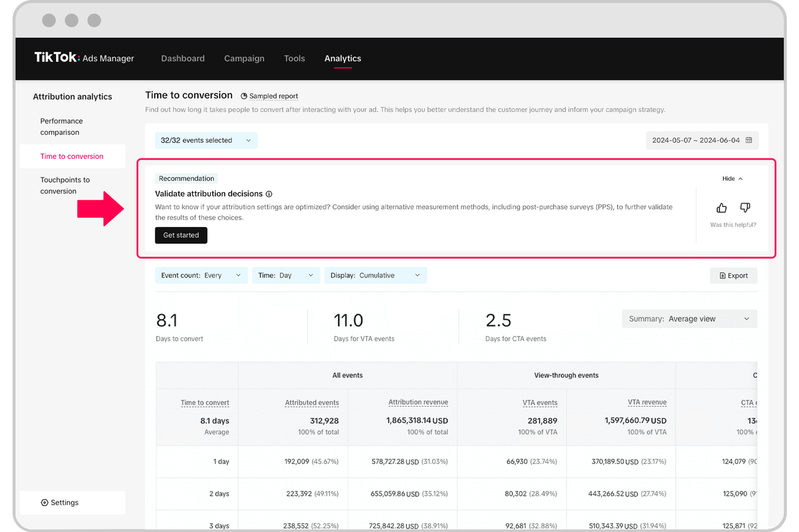Open Settings at sidebar bottom
Screen dimensions: 799x532
[x=72, y=503]
